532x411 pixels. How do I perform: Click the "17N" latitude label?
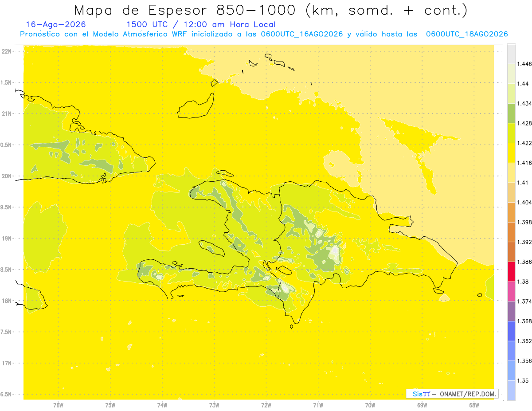7,363
